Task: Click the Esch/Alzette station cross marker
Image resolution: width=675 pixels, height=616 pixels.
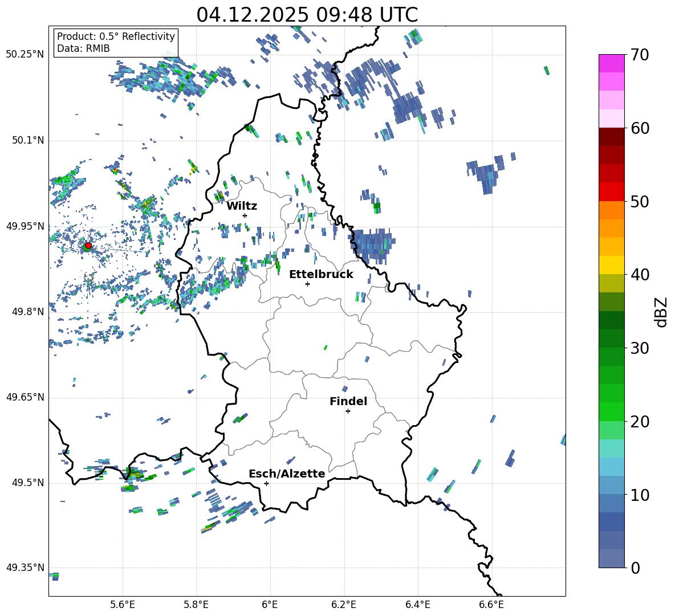Action: [x=266, y=483]
